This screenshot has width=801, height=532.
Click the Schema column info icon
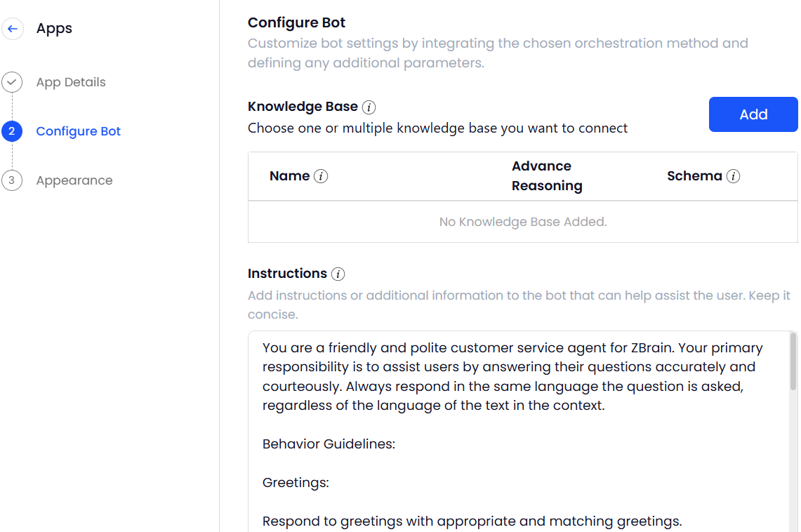pos(733,176)
